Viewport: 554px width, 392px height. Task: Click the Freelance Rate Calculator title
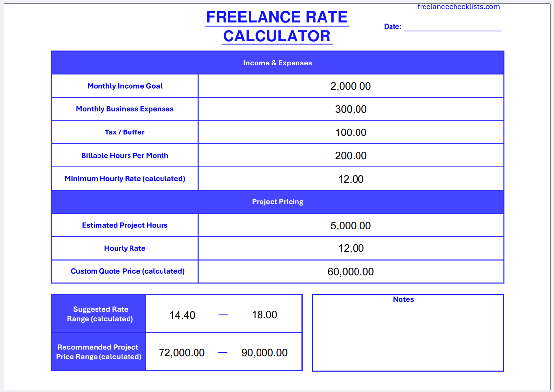click(x=277, y=27)
